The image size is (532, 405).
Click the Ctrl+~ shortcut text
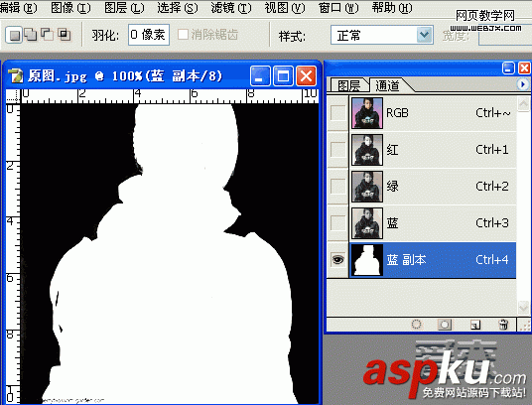click(x=492, y=113)
